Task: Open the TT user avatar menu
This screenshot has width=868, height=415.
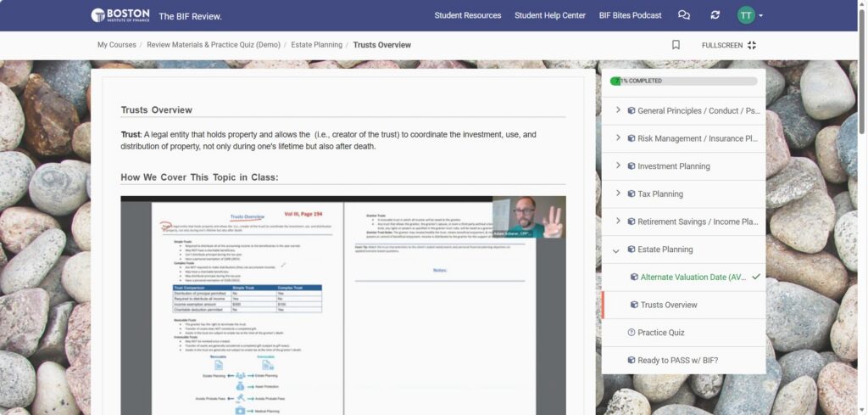Action: 746,15
